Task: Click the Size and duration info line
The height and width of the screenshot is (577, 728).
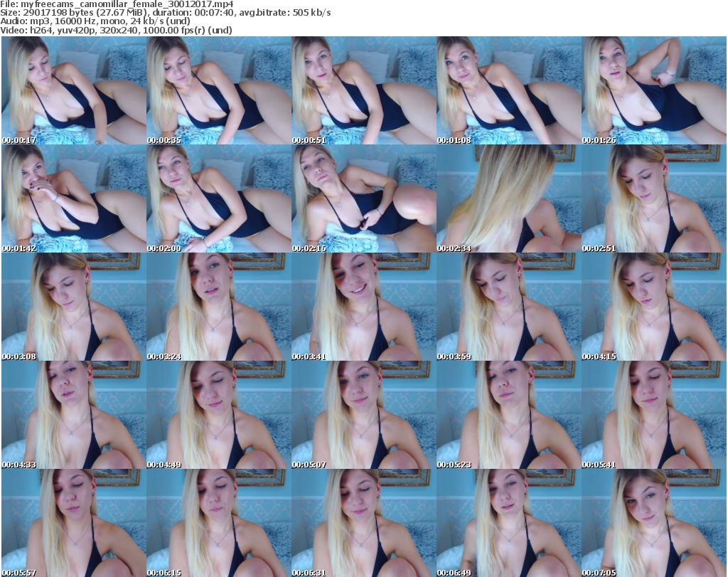Action: (165, 13)
